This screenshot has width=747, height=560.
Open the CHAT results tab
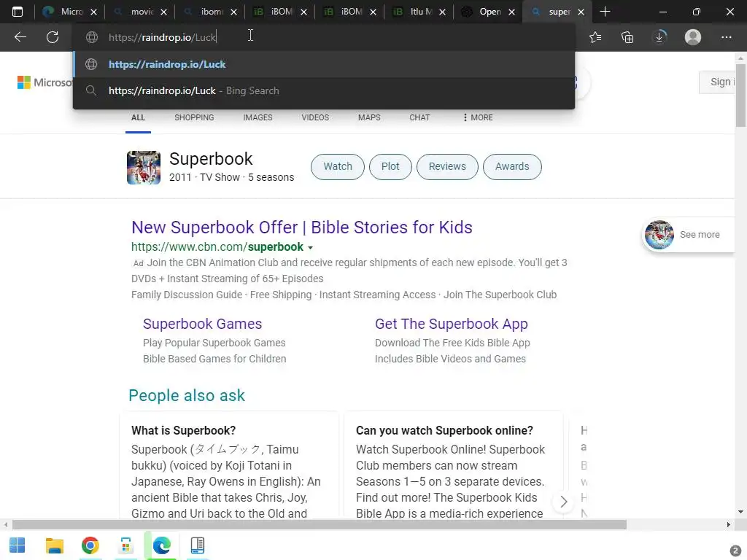point(419,117)
